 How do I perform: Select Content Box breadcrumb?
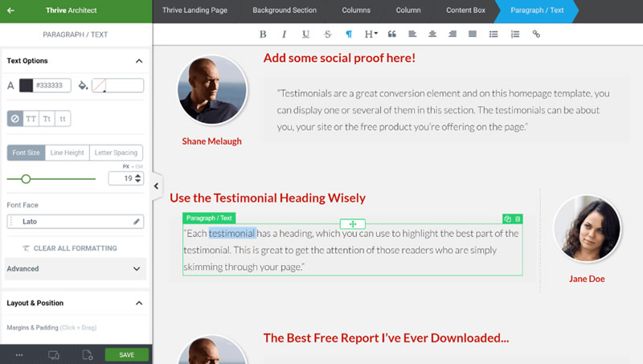(465, 10)
